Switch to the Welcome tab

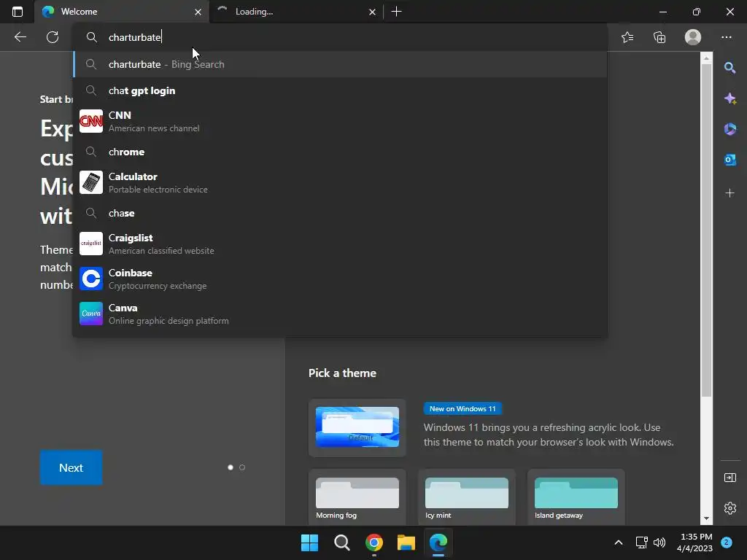(x=122, y=12)
